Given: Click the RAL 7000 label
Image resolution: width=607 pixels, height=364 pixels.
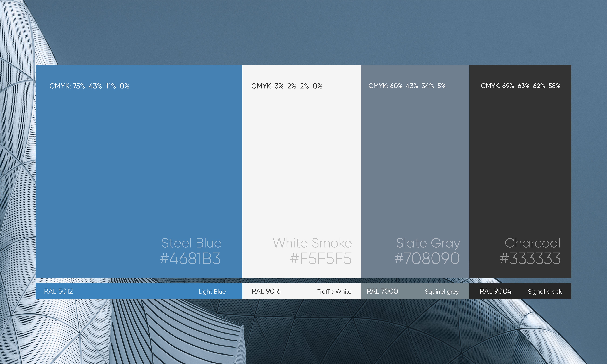Looking at the screenshot, I should pos(382,291).
